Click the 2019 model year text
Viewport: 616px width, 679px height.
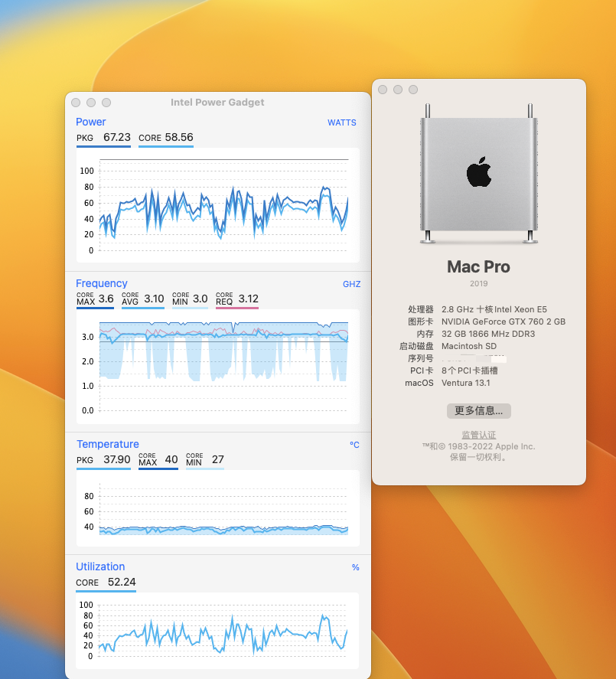click(479, 284)
